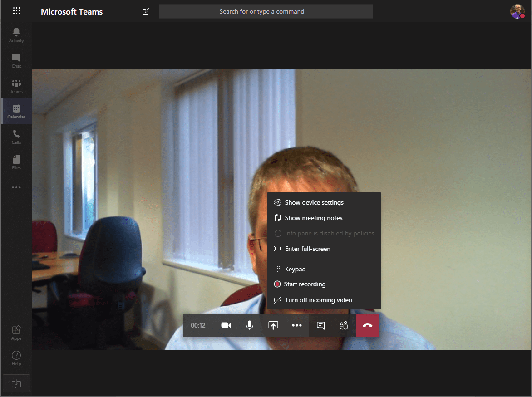Click the Microsoft Teams title
The height and width of the screenshot is (397, 532).
(72, 11)
